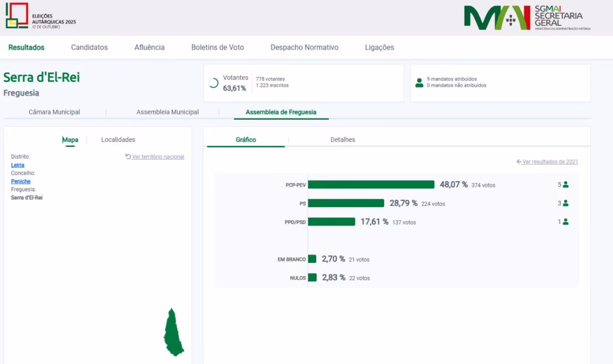Show the Localidades tab

coord(118,139)
